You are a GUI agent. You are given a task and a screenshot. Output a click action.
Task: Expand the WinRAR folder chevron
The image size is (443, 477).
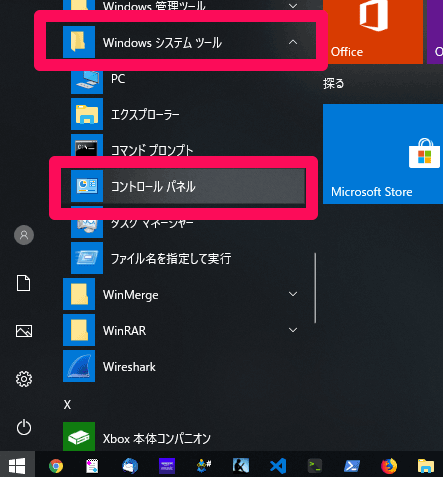[x=293, y=330]
